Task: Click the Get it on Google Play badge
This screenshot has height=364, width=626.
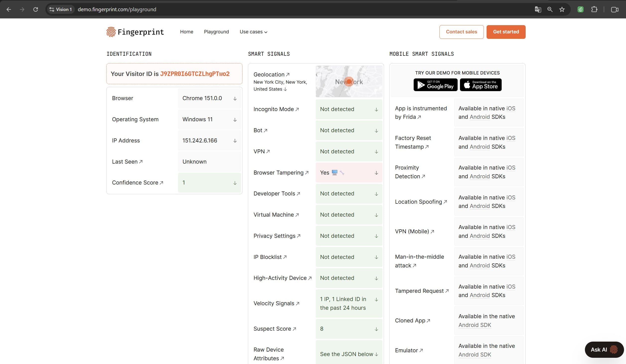Action: [436, 85]
